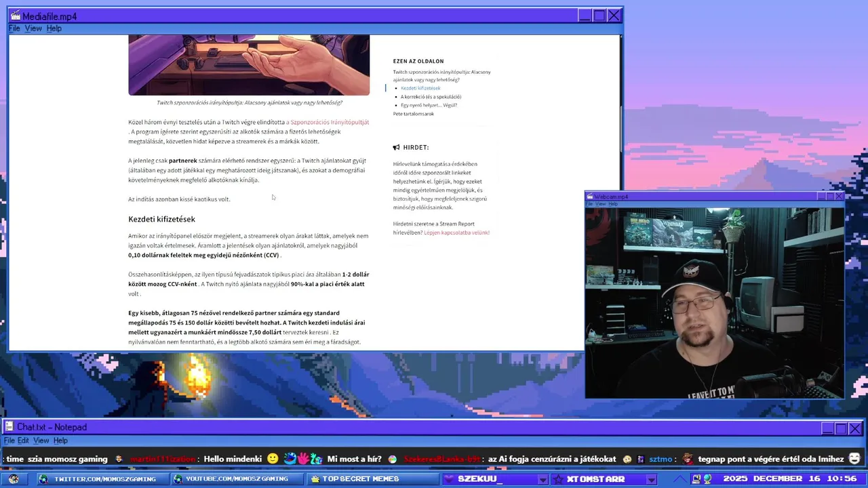Viewport: 868px width, 488px height.
Task: Jump to Egy nyerő helyzet... Végül? section
Action: [429, 105]
